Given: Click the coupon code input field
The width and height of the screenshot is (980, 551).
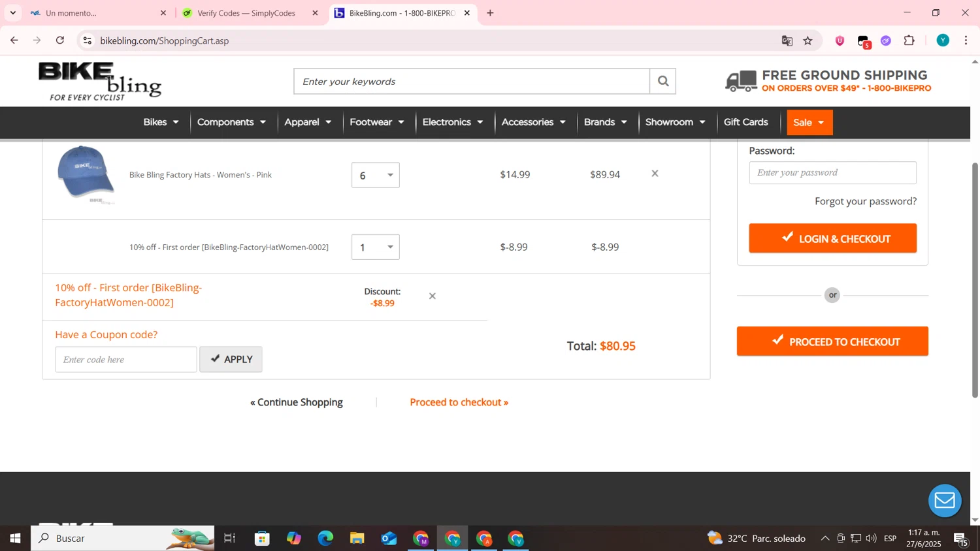Looking at the screenshot, I should (x=126, y=360).
